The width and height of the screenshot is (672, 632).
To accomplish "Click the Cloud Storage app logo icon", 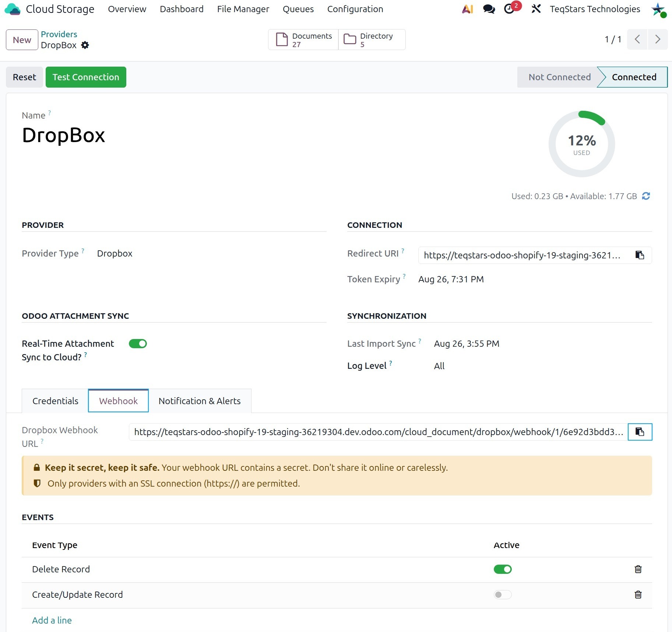I will (x=13, y=9).
